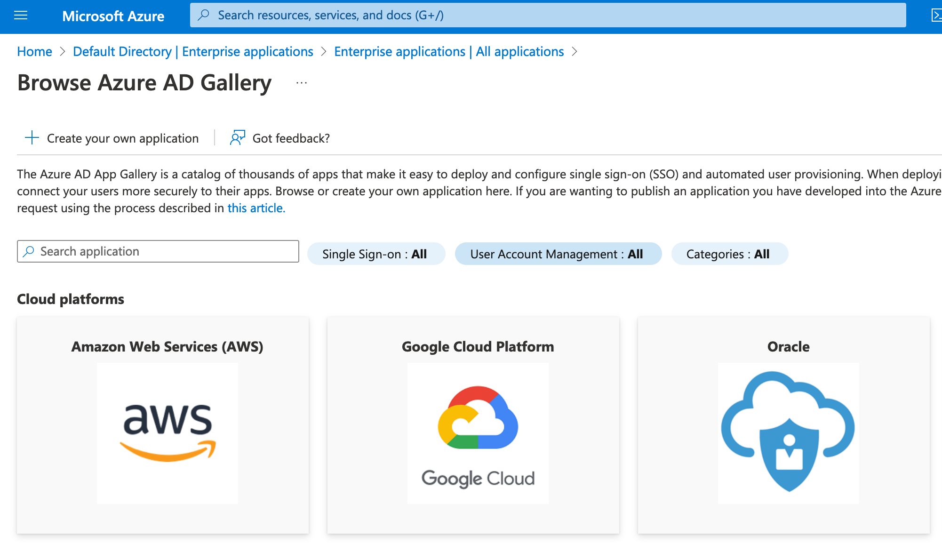Select the Google Cloud Platform card title
942x560 pixels.
pos(478,347)
